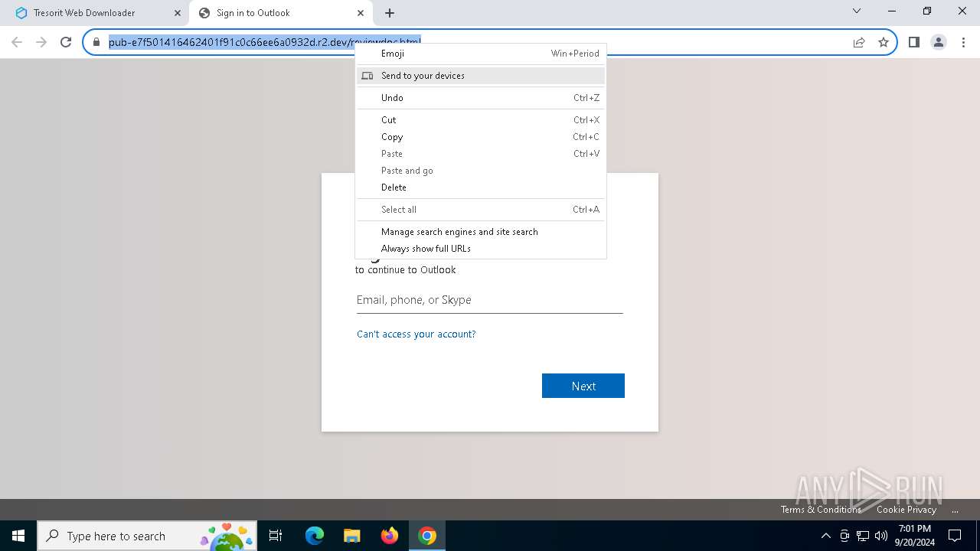Open the Chrome profile avatar
This screenshot has height=551, width=980.
(939, 42)
